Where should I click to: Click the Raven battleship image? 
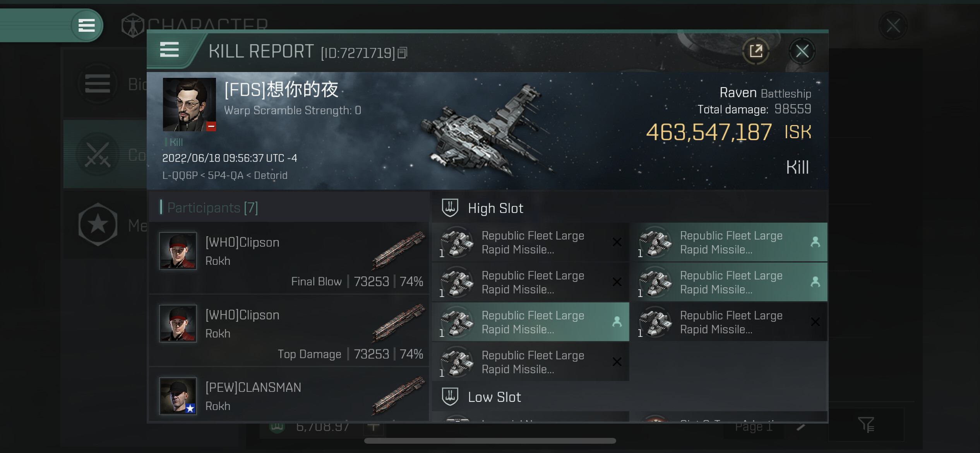pos(490,132)
